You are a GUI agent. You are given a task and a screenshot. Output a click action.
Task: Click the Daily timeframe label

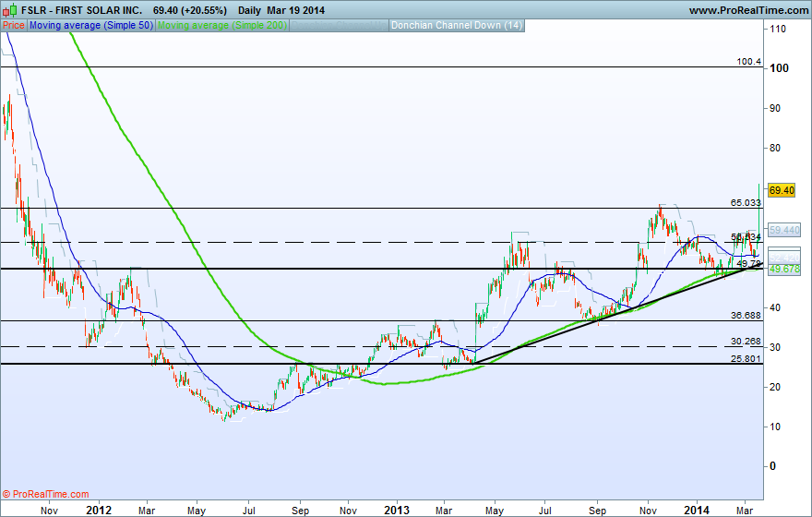250,10
